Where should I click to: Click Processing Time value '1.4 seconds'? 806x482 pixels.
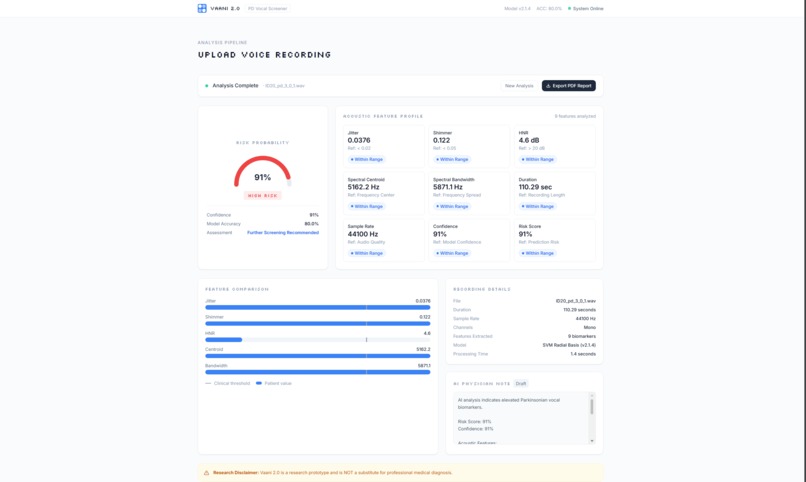pyautogui.click(x=583, y=354)
